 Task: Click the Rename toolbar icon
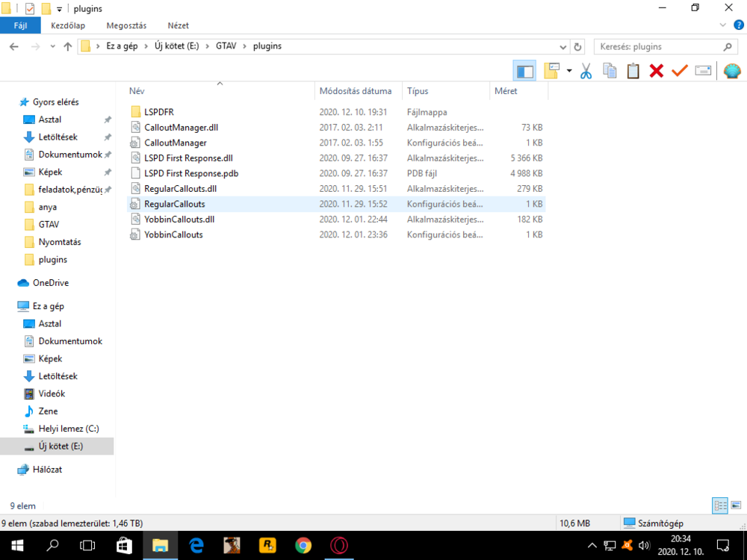[703, 71]
